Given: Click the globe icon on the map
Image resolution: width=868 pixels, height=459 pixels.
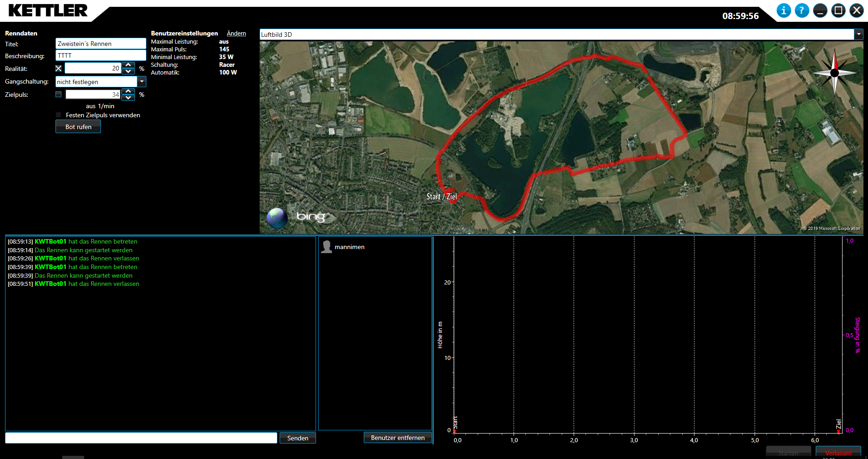Looking at the screenshot, I should tap(277, 218).
